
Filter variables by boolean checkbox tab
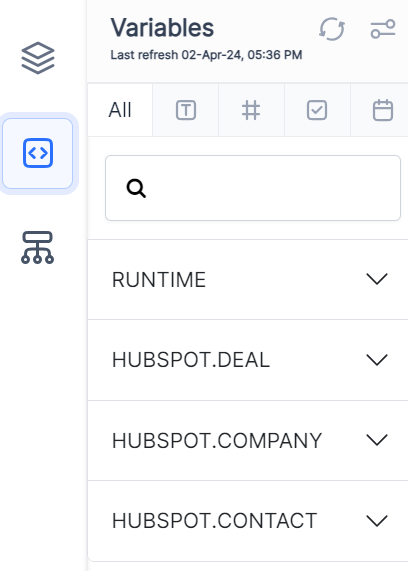pyautogui.click(x=317, y=110)
